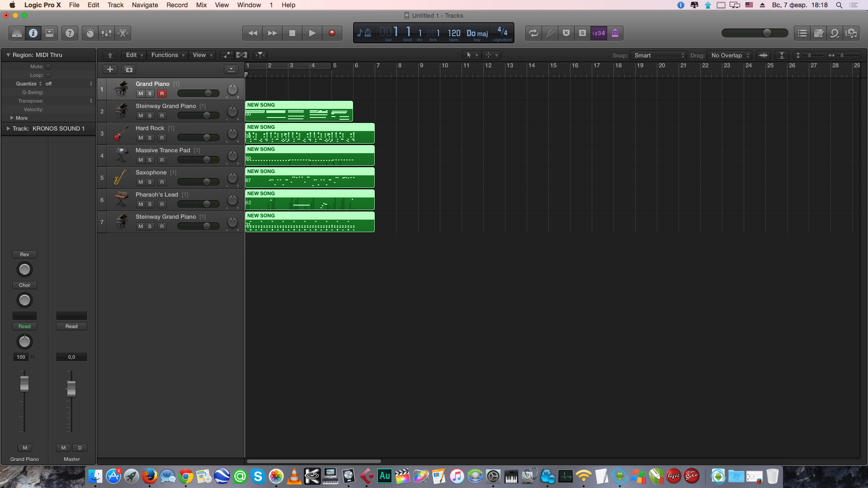Click the add new track plus button
868x488 pixels.
click(x=110, y=69)
